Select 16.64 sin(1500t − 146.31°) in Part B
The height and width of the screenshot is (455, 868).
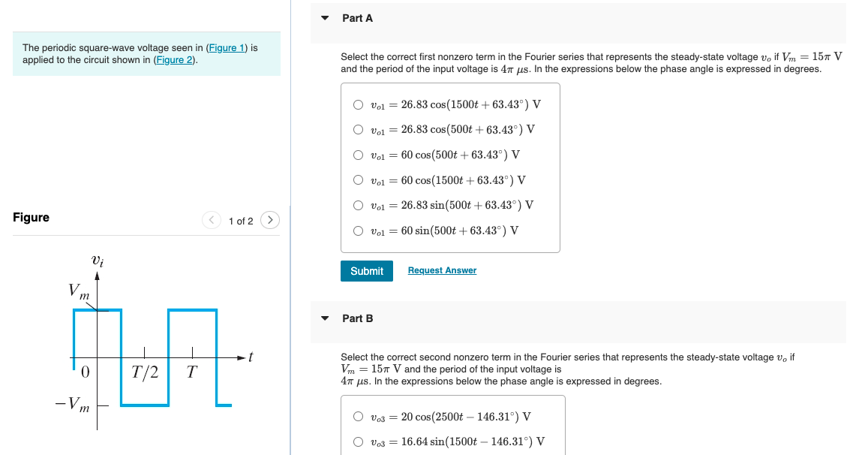[358, 441]
